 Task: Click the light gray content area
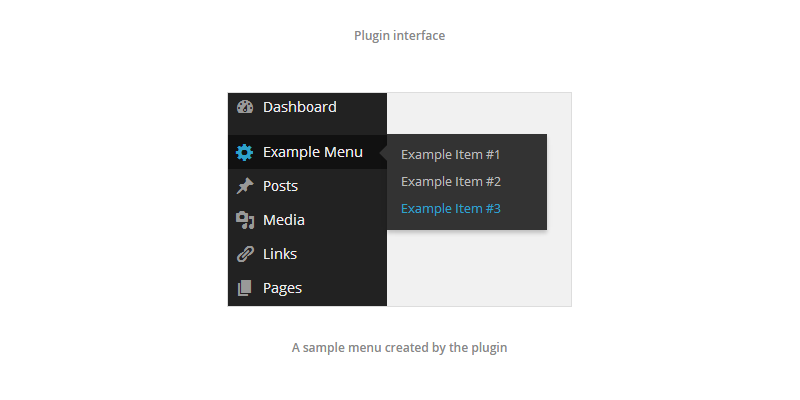pyautogui.click(x=480, y=270)
